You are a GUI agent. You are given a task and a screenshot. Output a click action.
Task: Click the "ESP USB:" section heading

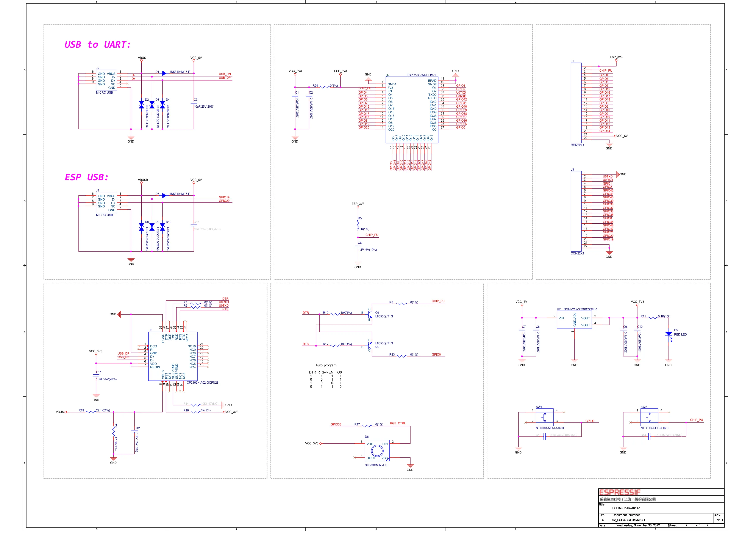pyautogui.click(x=86, y=177)
